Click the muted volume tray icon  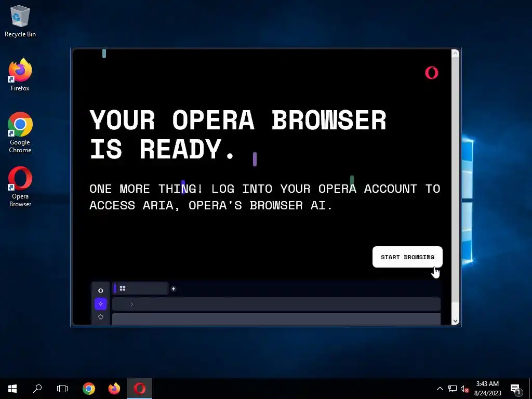click(464, 389)
